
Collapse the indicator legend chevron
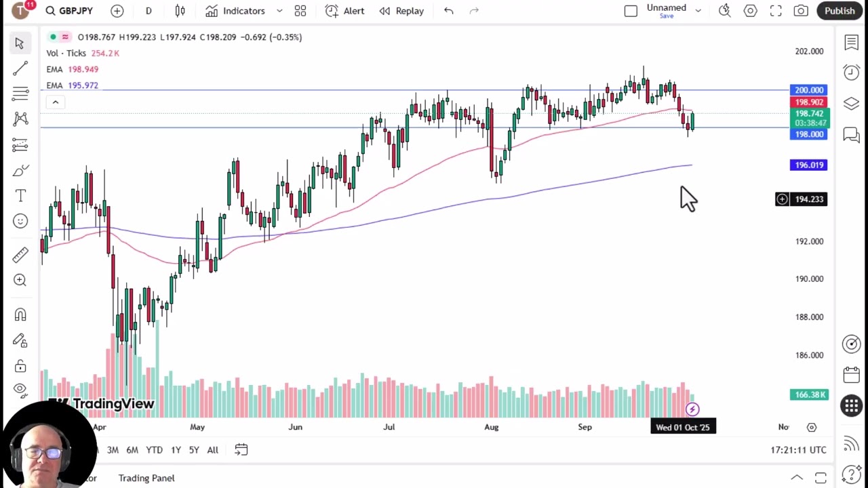tap(56, 102)
